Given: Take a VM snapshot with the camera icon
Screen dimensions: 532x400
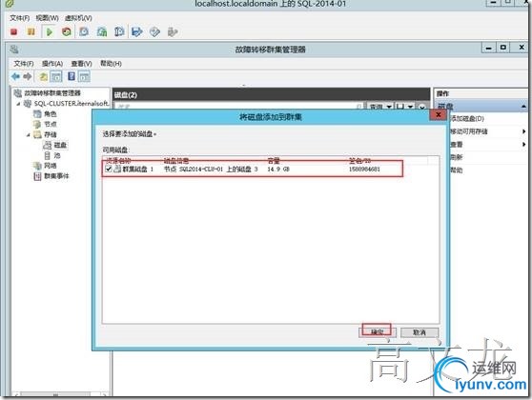Looking at the screenshot, I should pyautogui.click(x=84, y=31).
